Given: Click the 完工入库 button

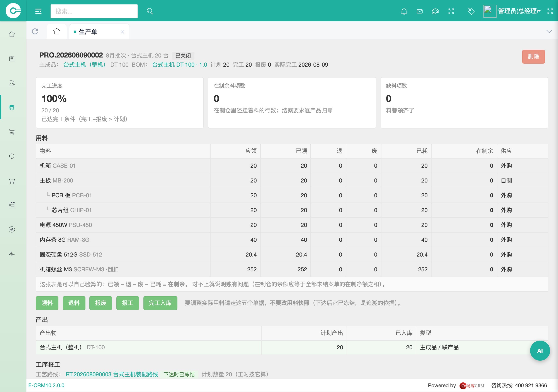Looking at the screenshot, I should [160, 303].
